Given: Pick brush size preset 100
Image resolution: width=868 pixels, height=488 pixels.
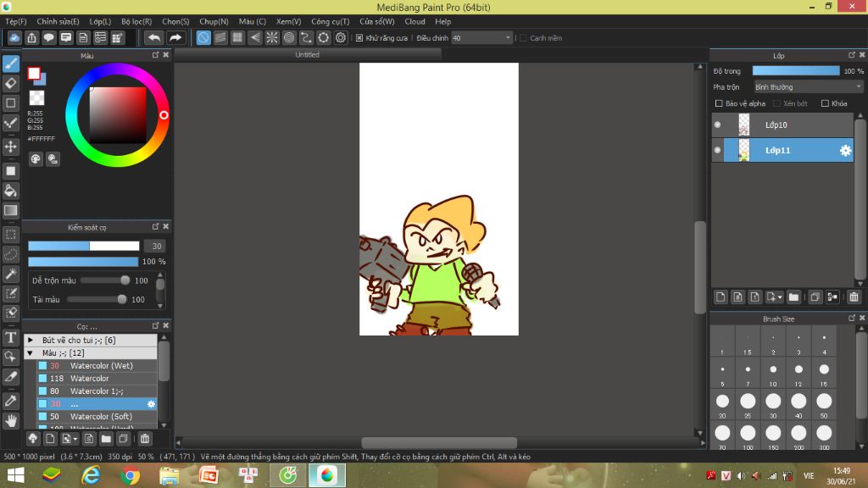Looking at the screenshot, I should pyautogui.click(x=748, y=437).
